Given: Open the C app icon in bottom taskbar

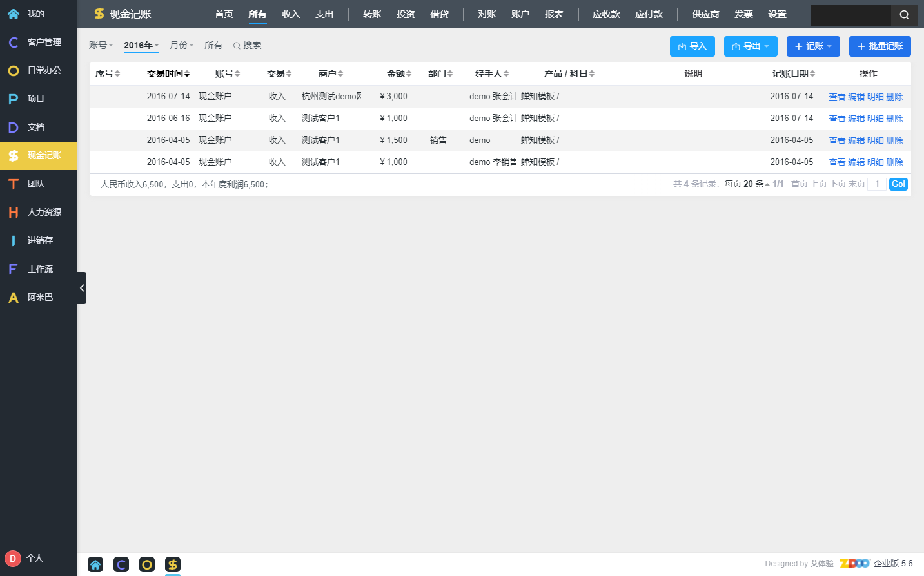Looking at the screenshot, I should tap(121, 565).
